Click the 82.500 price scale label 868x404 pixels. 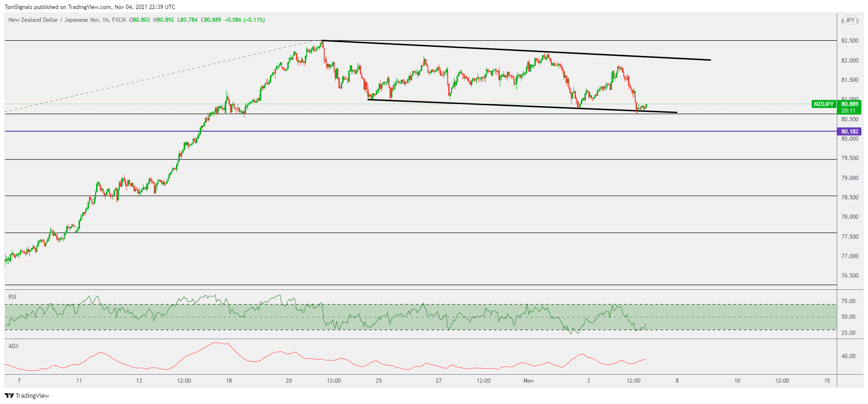tap(850, 41)
